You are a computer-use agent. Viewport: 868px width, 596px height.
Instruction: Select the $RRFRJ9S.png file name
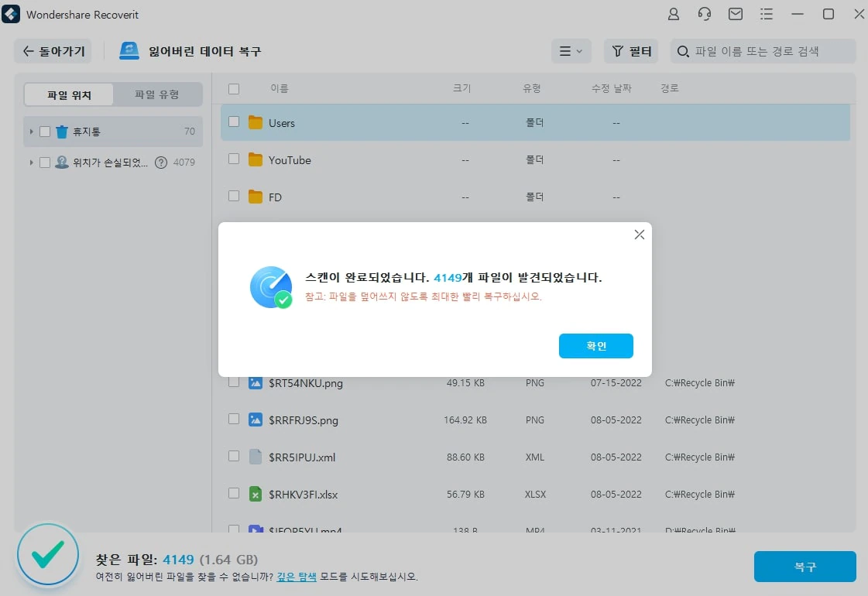[304, 420]
